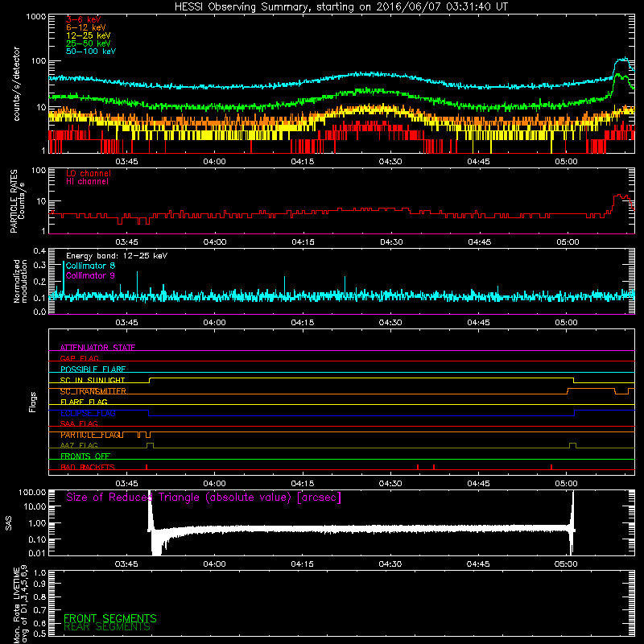Click the HI channel legend label
The height and width of the screenshot is (644, 644).
click(x=87, y=181)
